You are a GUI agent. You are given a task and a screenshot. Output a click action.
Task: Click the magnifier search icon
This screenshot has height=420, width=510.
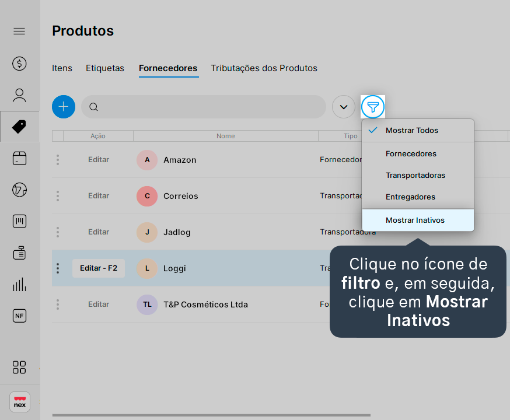93,107
